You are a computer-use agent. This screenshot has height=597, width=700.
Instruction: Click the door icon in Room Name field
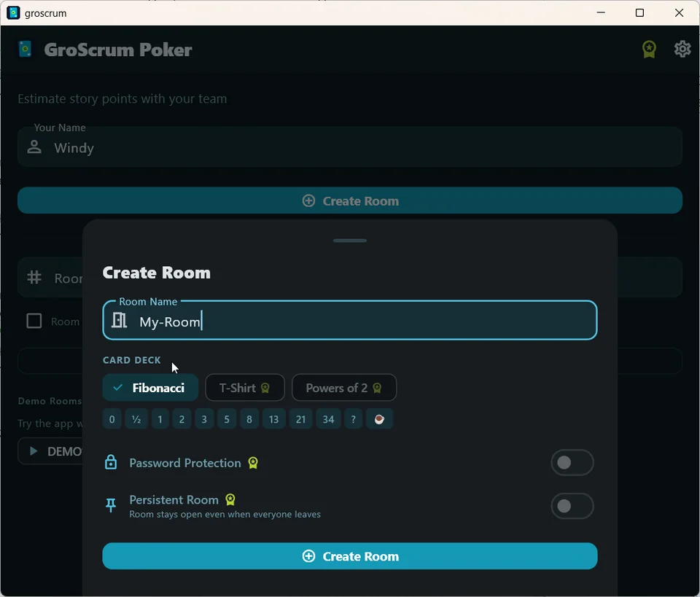point(119,320)
